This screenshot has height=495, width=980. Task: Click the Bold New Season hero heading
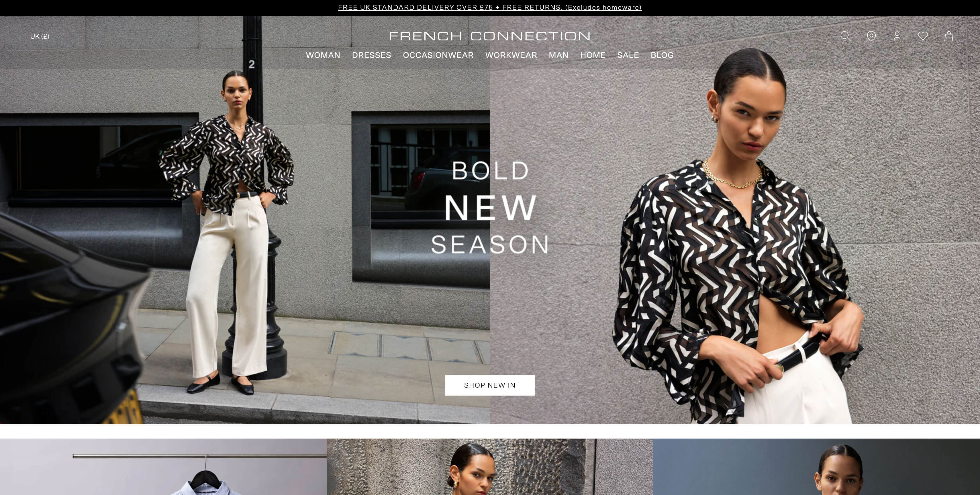pos(490,207)
